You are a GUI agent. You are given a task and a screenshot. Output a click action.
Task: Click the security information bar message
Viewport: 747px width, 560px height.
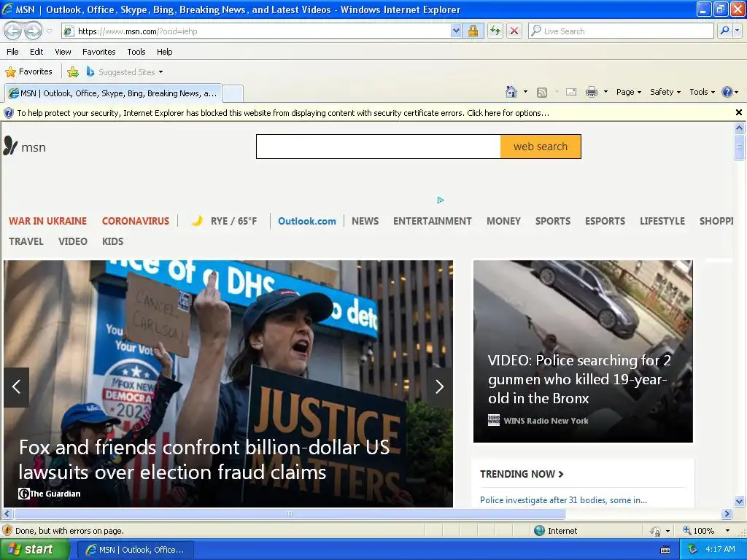point(283,113)
